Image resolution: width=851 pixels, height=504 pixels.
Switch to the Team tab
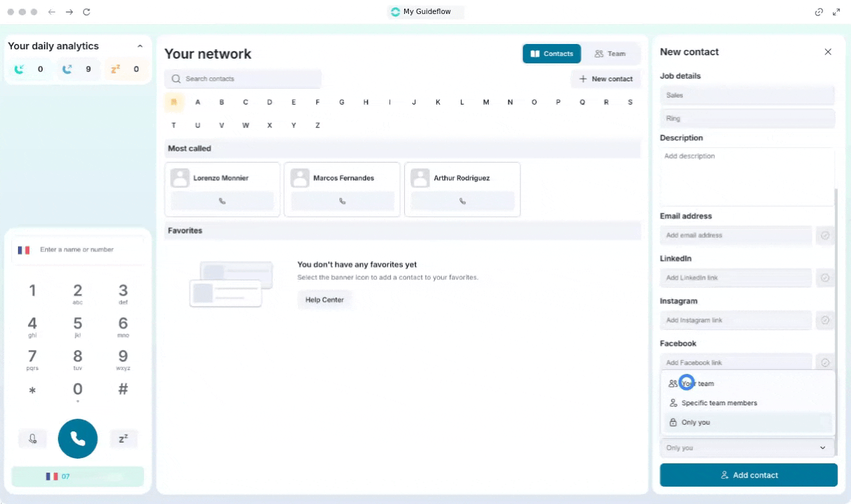[610, 54]
